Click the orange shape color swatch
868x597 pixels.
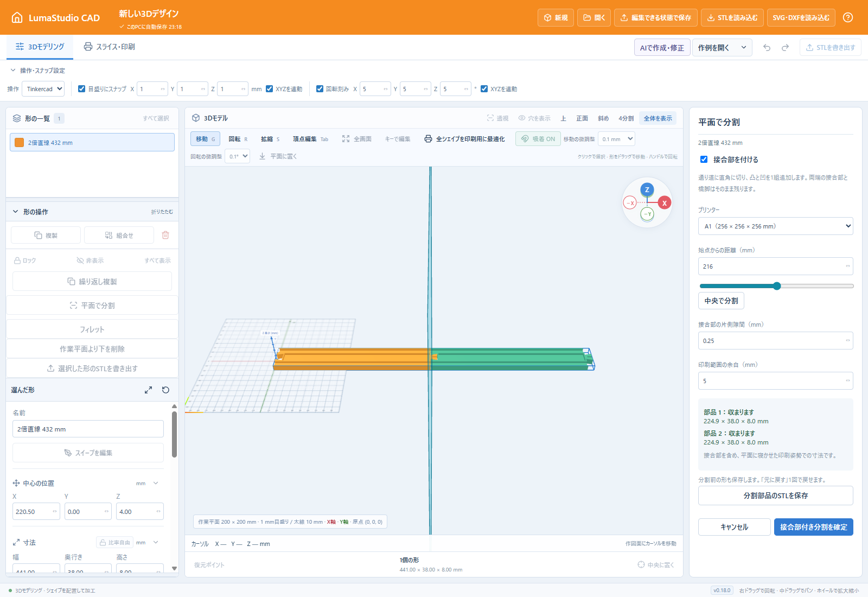(20, 142)
